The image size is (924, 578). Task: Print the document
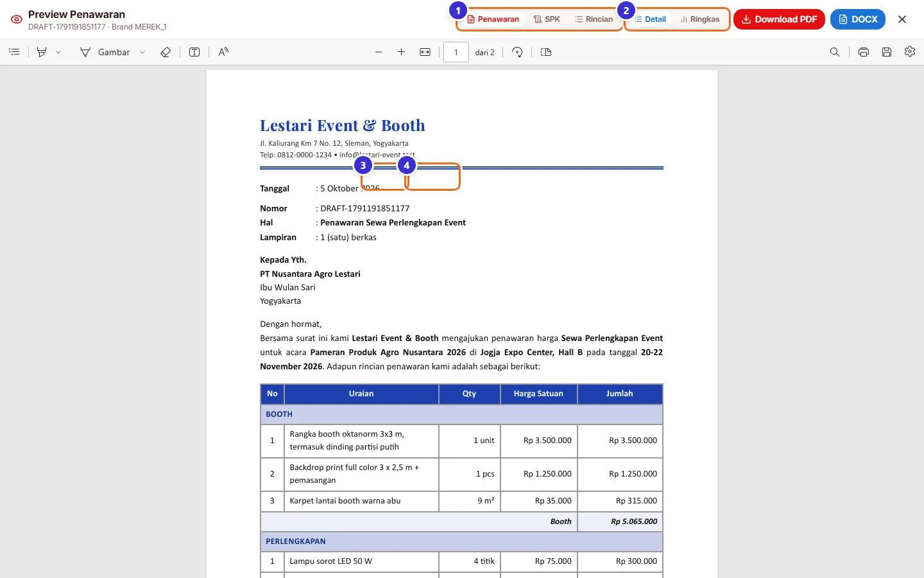coord(864,52)
